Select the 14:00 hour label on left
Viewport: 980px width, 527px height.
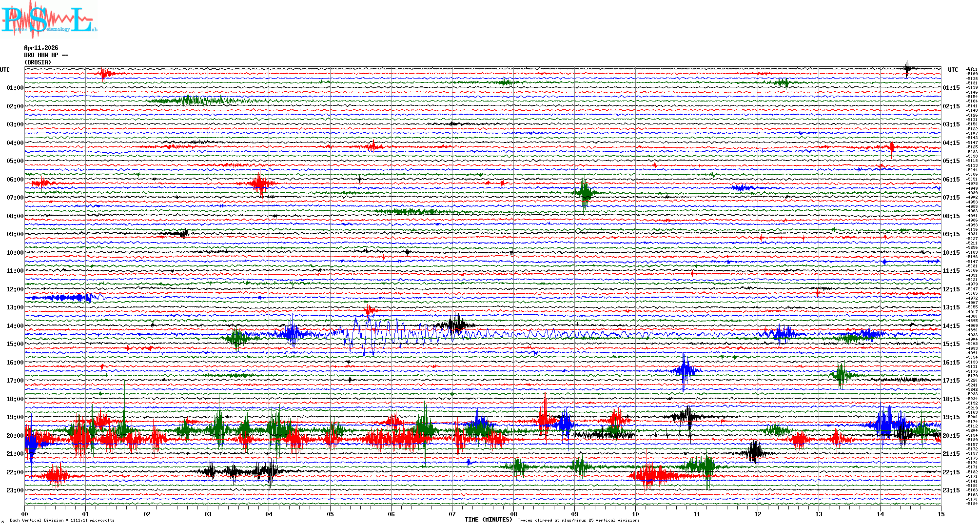point(15,326)
